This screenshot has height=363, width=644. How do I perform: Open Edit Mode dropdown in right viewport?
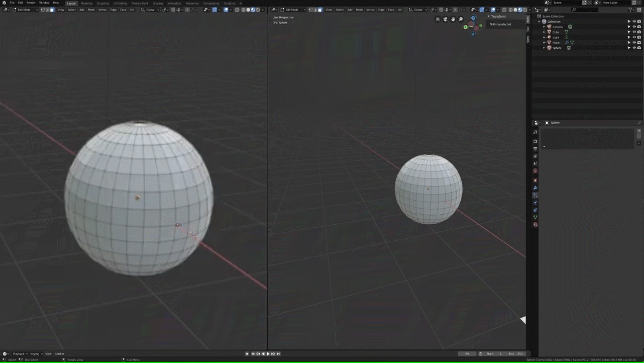(x=293, y=10)
